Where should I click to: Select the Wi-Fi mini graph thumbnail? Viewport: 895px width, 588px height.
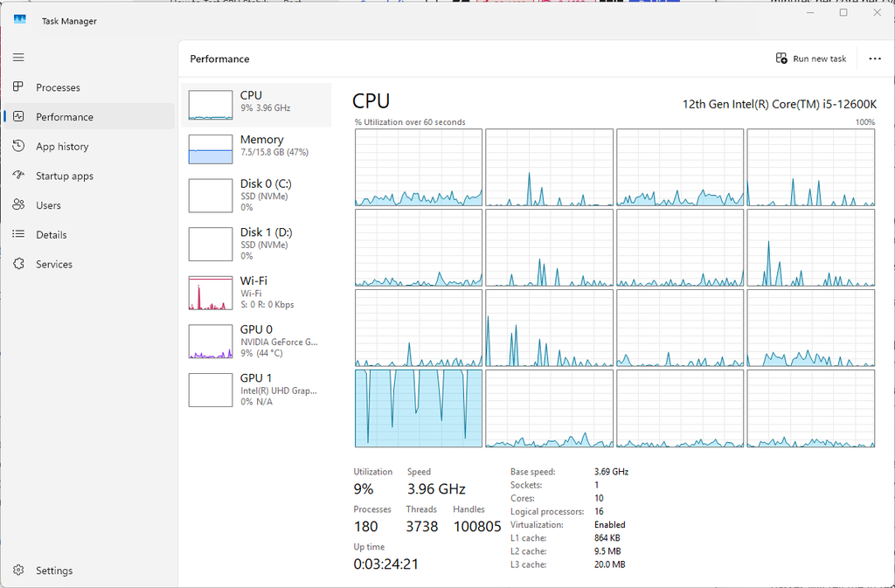(211, 294)
